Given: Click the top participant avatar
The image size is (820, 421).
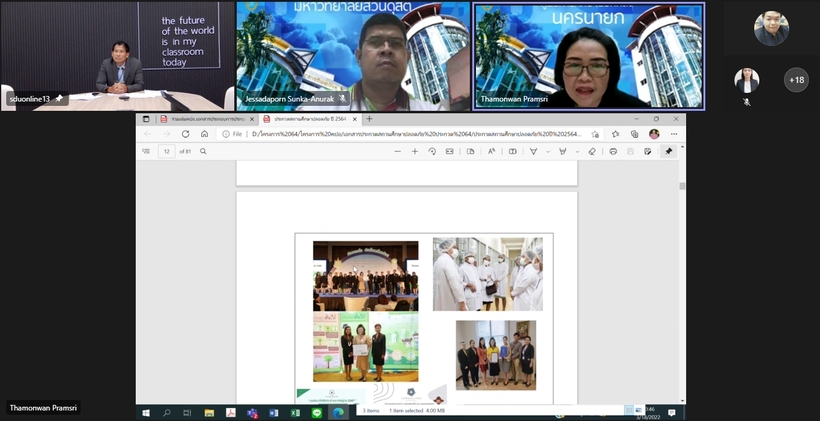Looking at the screenshot, I should [x=771, y=28].
